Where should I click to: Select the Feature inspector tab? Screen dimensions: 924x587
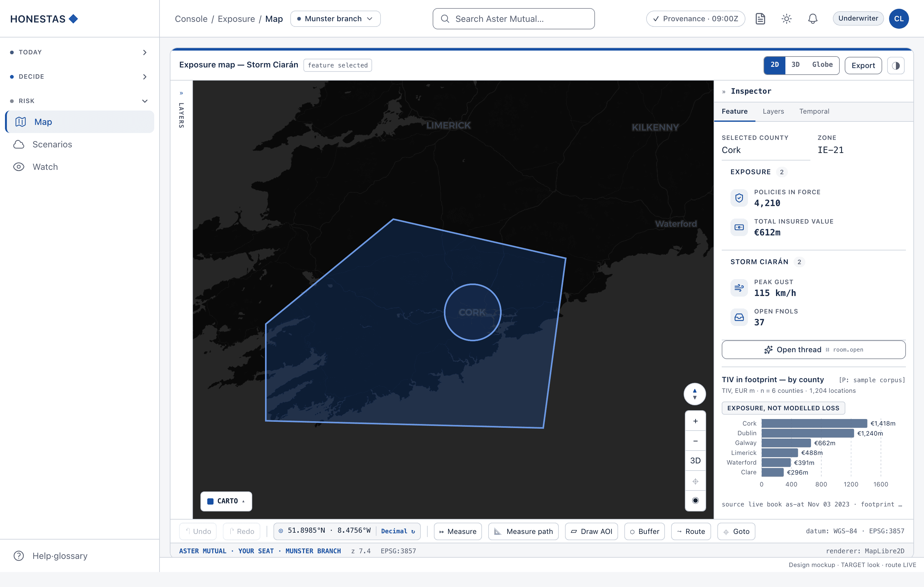(x=734, y=111)
